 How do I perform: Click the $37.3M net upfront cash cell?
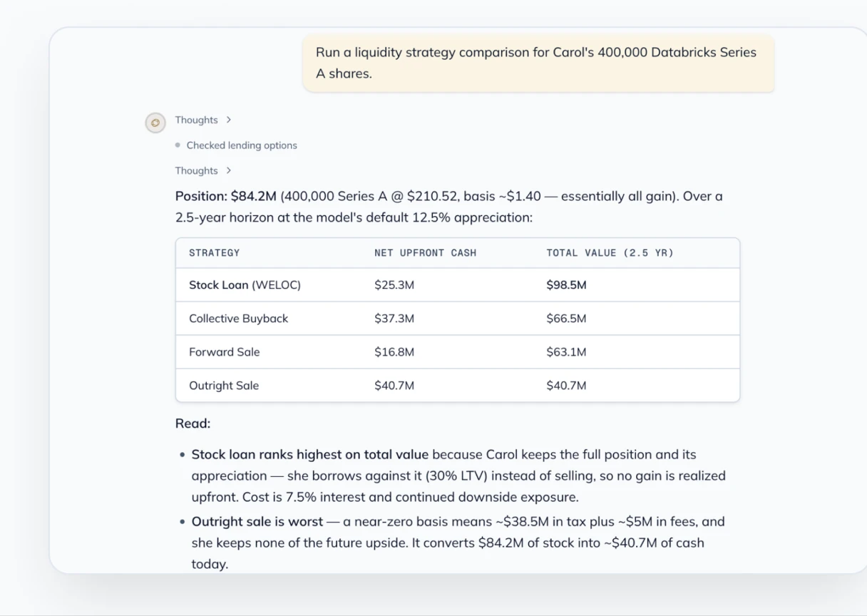(x=394, y=319)
